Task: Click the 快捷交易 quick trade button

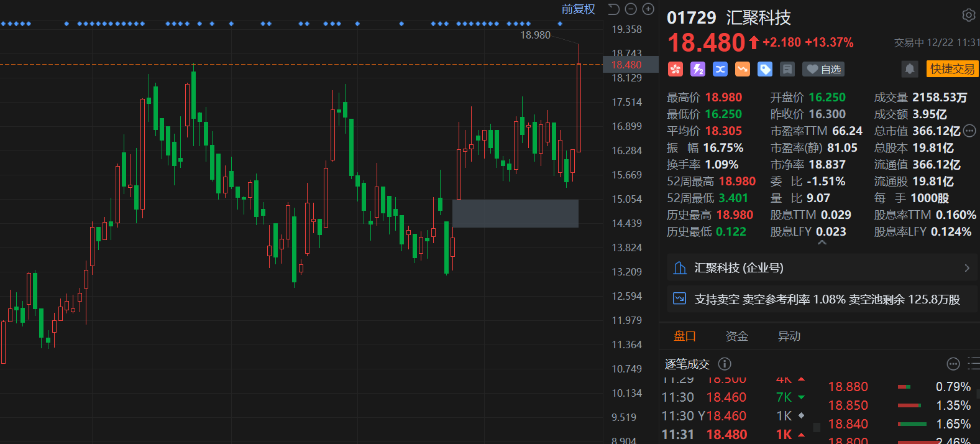Action: tap(952, 69)
